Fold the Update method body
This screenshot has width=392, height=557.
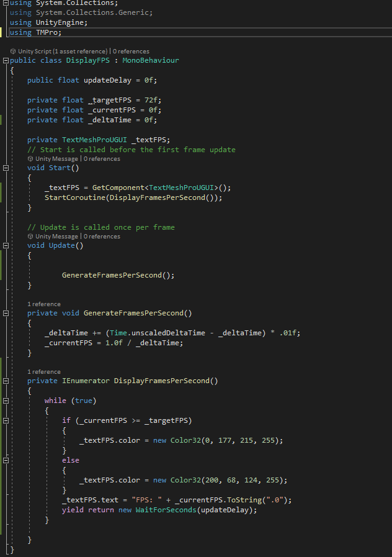click(6, 245)
